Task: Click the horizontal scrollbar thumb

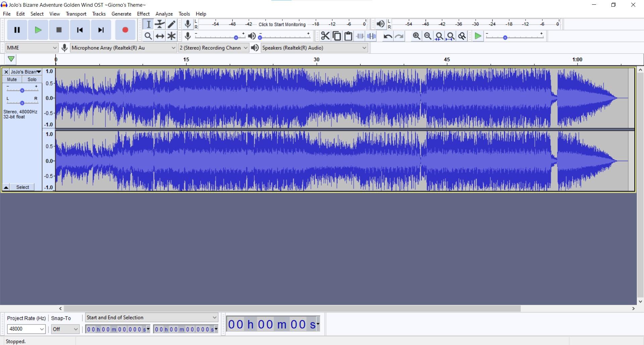Action: click(292, 308)
